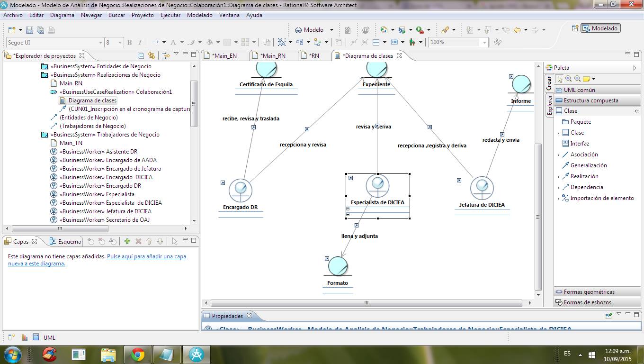Open Chrome from the Windows taskbar
The image size is (644, 364).
138,354
